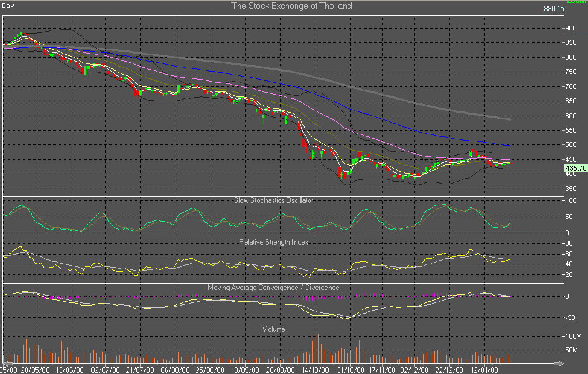Click the 550 price axis label
588x374 pixels.
pyautogui.click(x=571, y=130)
